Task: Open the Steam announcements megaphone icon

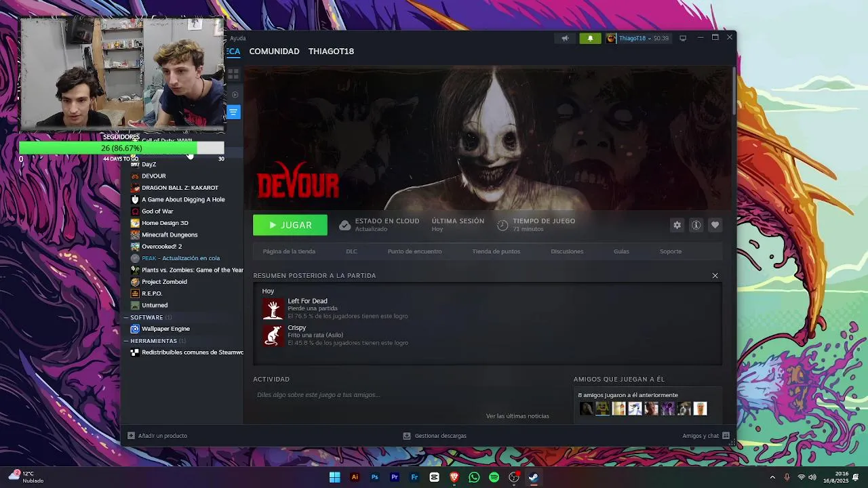Action: click(565, 38)
